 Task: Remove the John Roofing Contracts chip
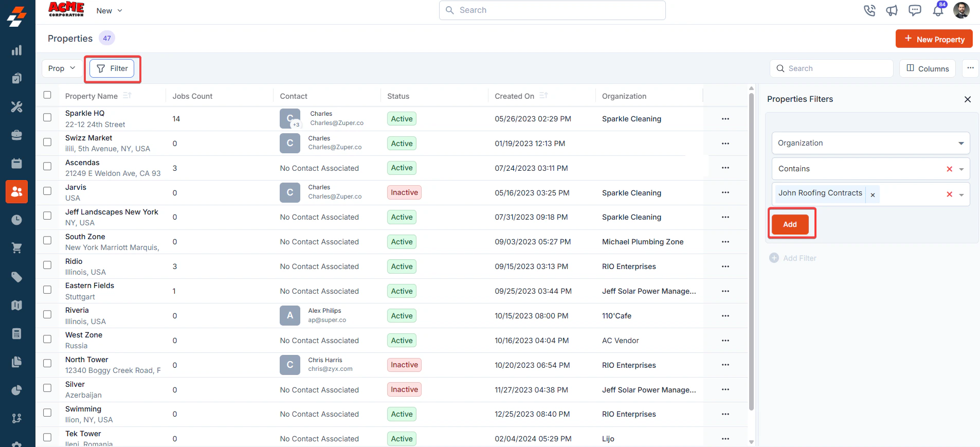(x=873, y=195)
